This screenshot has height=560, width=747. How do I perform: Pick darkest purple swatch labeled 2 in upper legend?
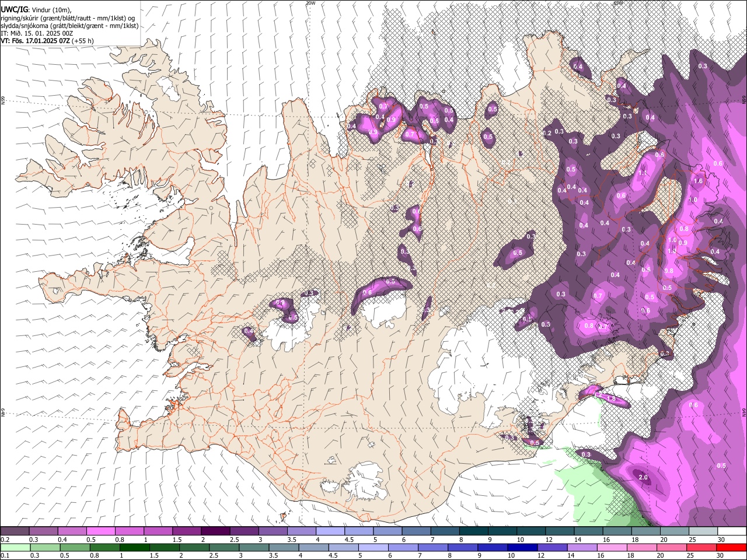click(215, 531)
